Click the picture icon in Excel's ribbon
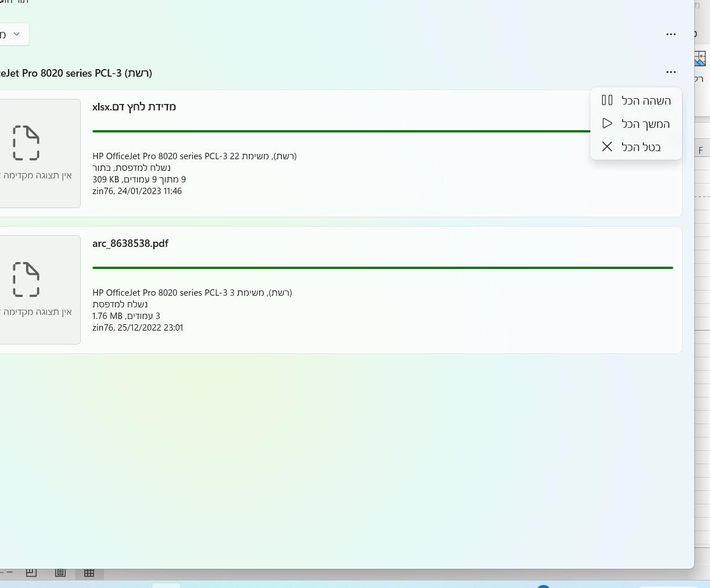The height and width of the screenshot is (588, 710). (700, 59)
